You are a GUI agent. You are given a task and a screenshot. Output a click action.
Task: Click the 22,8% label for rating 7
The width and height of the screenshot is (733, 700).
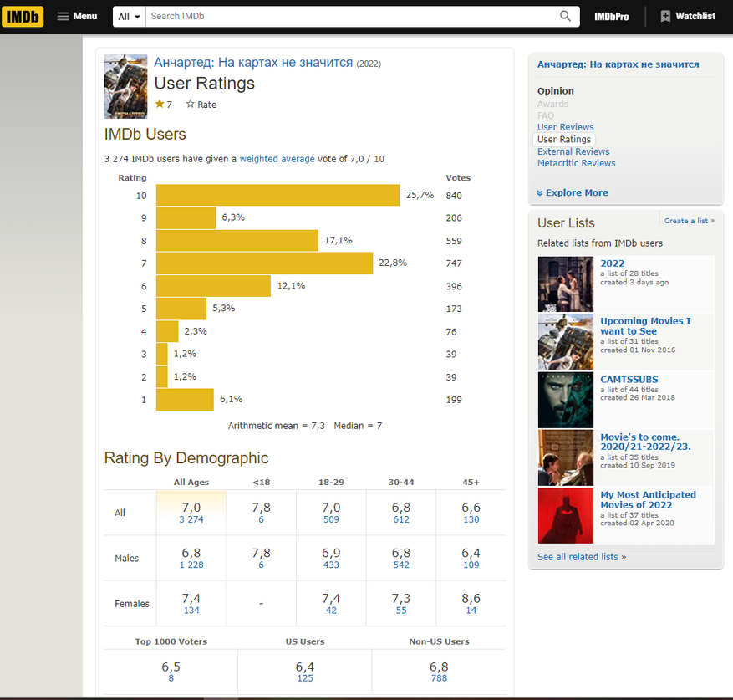pyautogui.click(x=393, y=263)
